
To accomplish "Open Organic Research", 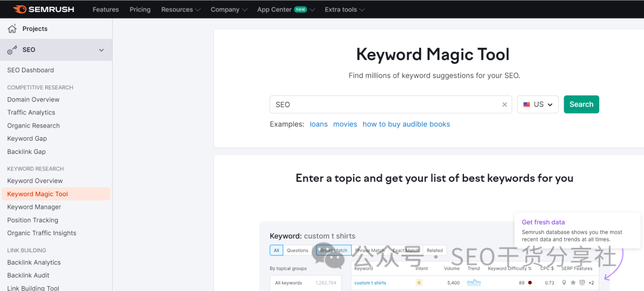I will (x=33, y=126).
